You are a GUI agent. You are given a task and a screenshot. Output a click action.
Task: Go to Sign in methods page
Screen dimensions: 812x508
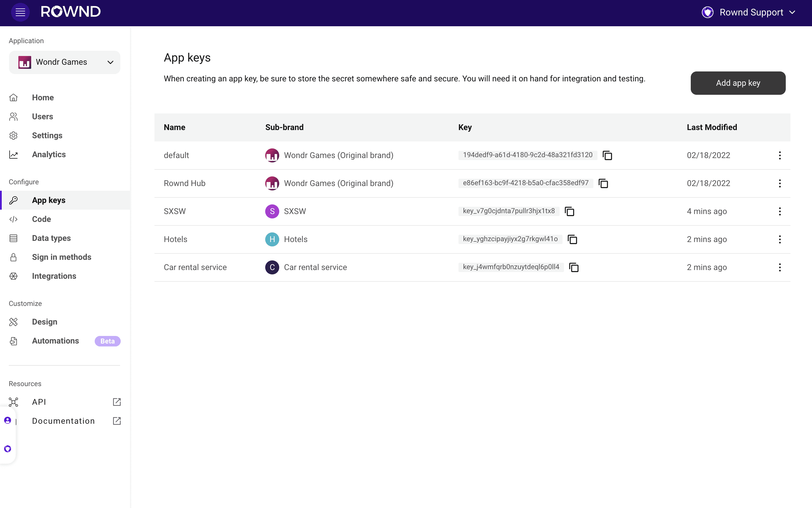pos(61,257)
